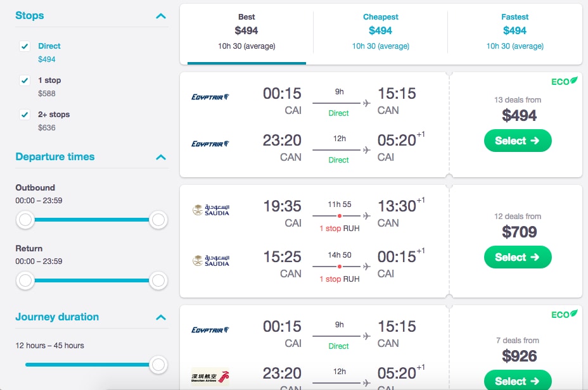Screen dimensions: 588x390
Task: Select the $709 Saudia deal
Action: pos(518,257)
